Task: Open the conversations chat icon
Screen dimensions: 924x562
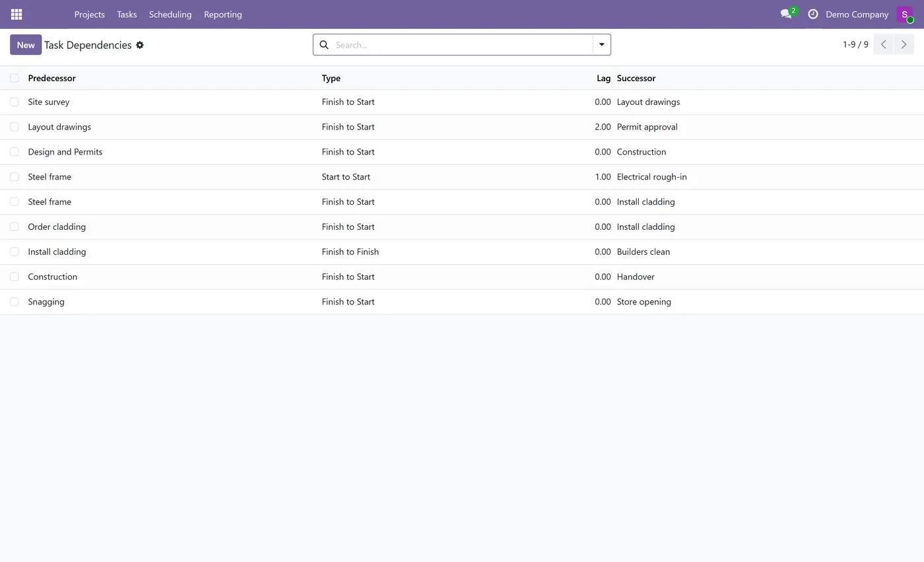Action: 786,14
